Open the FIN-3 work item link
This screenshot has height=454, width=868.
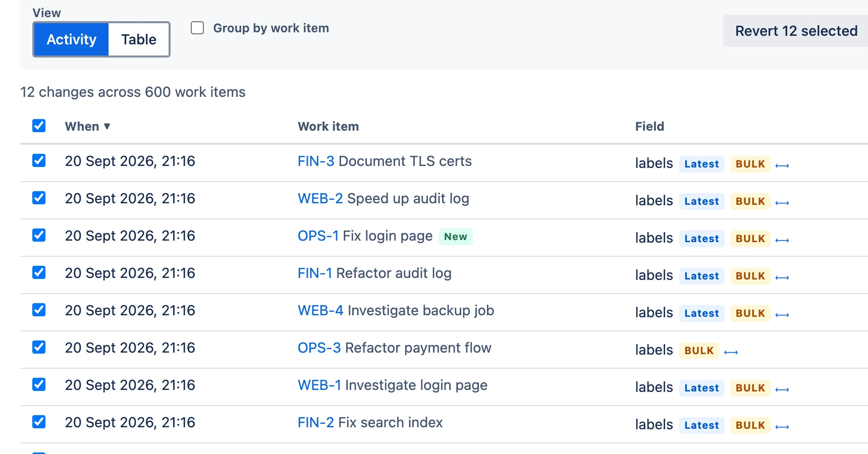316,161
